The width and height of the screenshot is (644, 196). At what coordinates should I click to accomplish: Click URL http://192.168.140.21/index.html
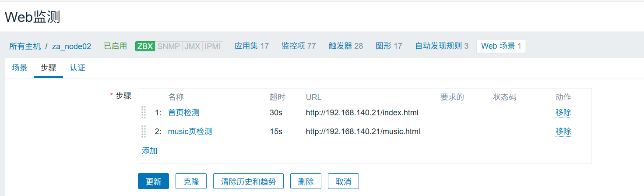click(362, 113)
